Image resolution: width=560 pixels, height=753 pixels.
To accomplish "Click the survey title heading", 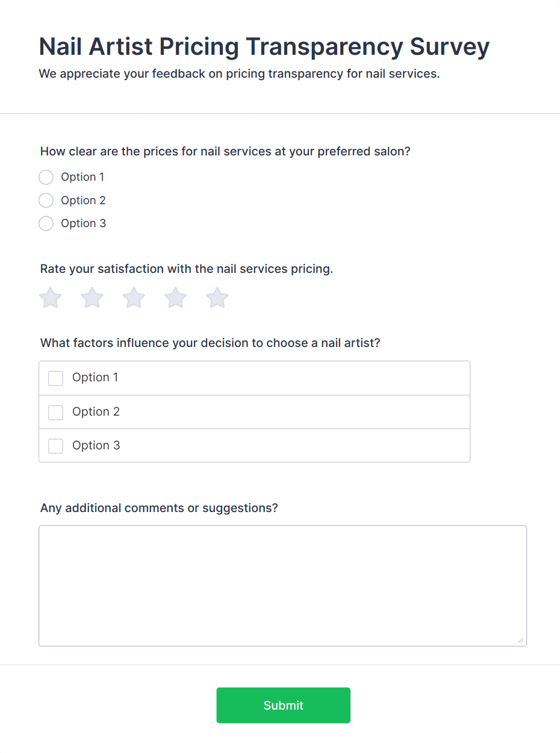I will 264,46.
